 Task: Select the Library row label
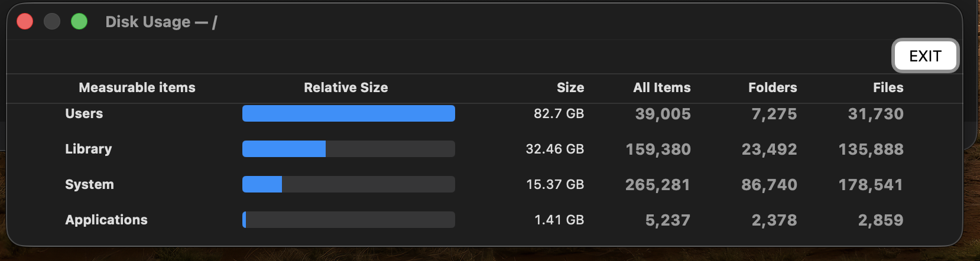click(x=88, y=149)
